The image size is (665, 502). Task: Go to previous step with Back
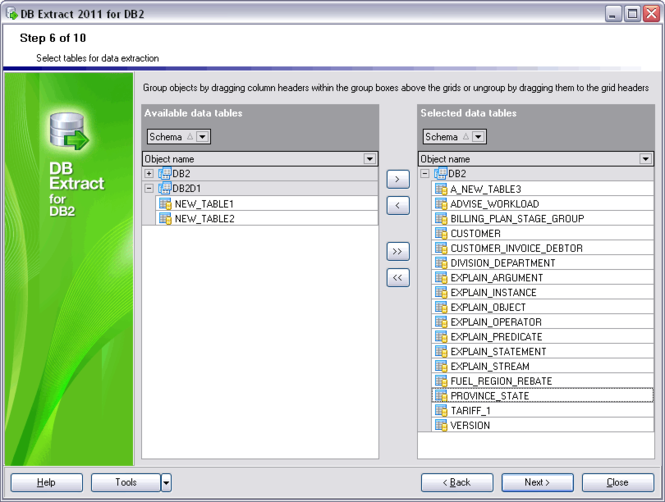click(457, 482)
